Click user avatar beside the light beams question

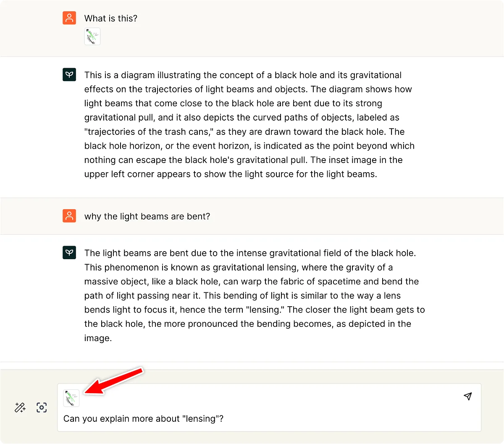(69, 216)
